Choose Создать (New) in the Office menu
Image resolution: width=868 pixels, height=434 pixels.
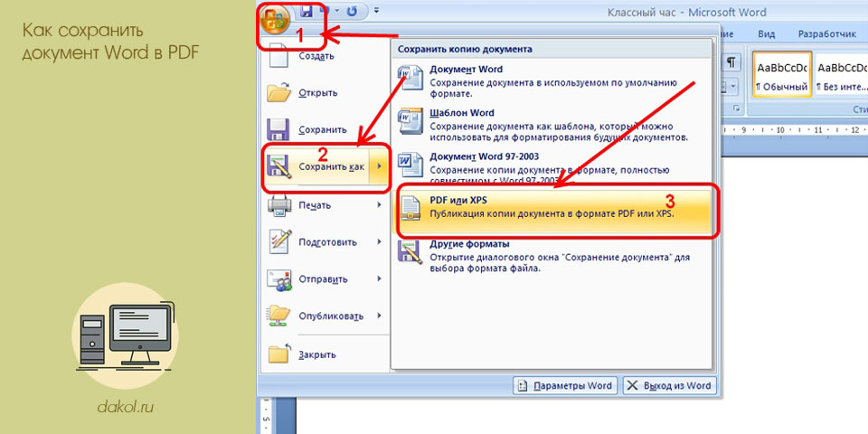(x=325, y=55)
